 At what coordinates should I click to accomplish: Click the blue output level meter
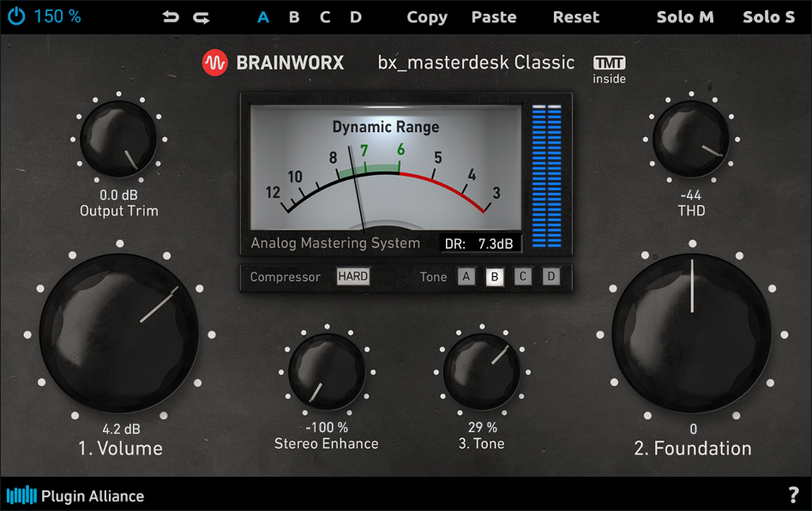click(546, 176)
